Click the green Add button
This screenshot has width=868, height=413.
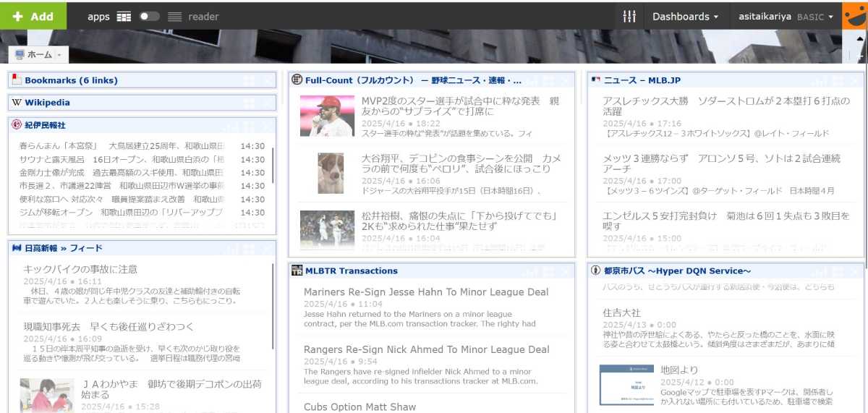pyautogui.click(x=33, y=16)
